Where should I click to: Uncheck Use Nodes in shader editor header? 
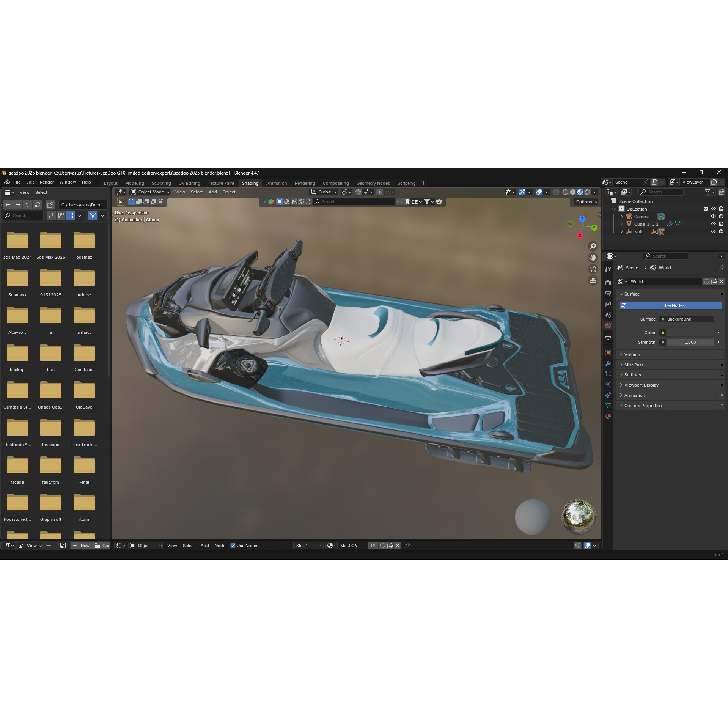pyautogui.click(x=233, y=546)
